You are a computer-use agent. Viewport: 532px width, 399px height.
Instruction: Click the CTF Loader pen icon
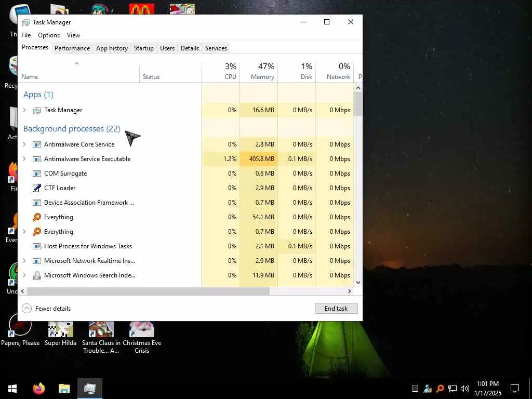(37, 188)
